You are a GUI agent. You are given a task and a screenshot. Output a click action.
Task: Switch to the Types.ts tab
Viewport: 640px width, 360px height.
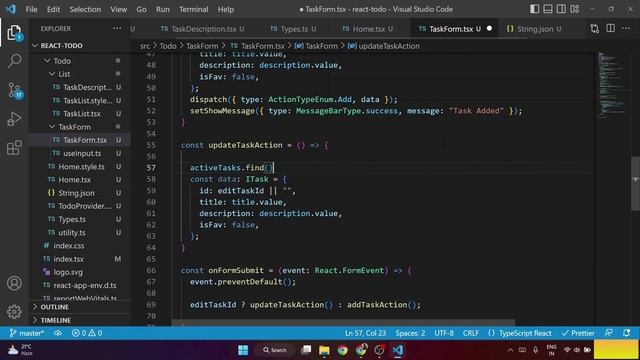[293, 29]
